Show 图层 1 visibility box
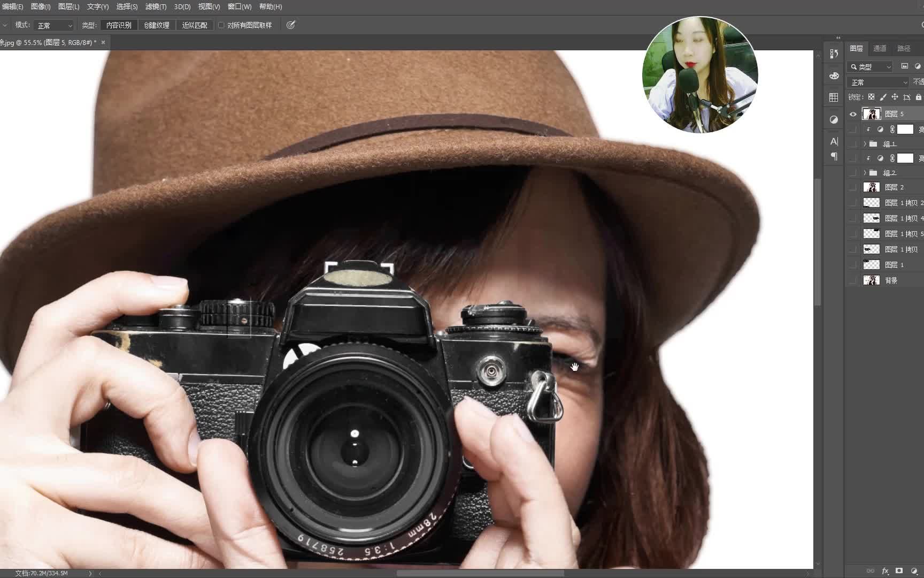Viewport: 924px width, 578px height. coord(853,265)
